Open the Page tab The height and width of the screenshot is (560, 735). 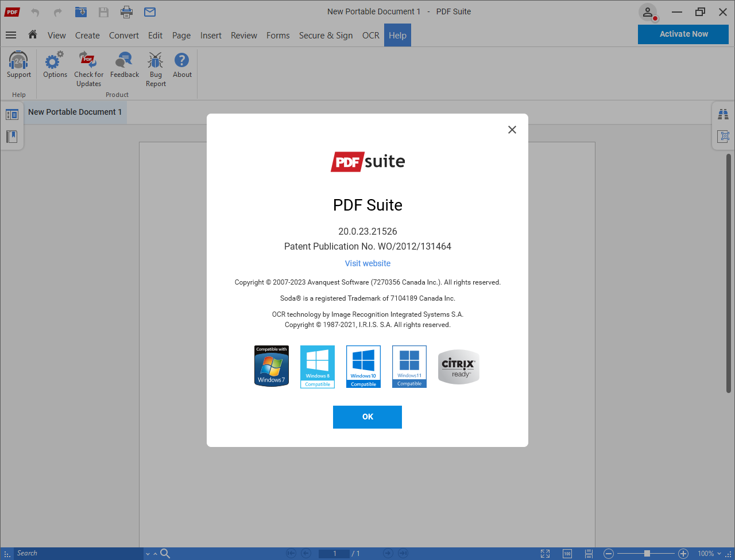pyautogui.click(x=181, y=36)
